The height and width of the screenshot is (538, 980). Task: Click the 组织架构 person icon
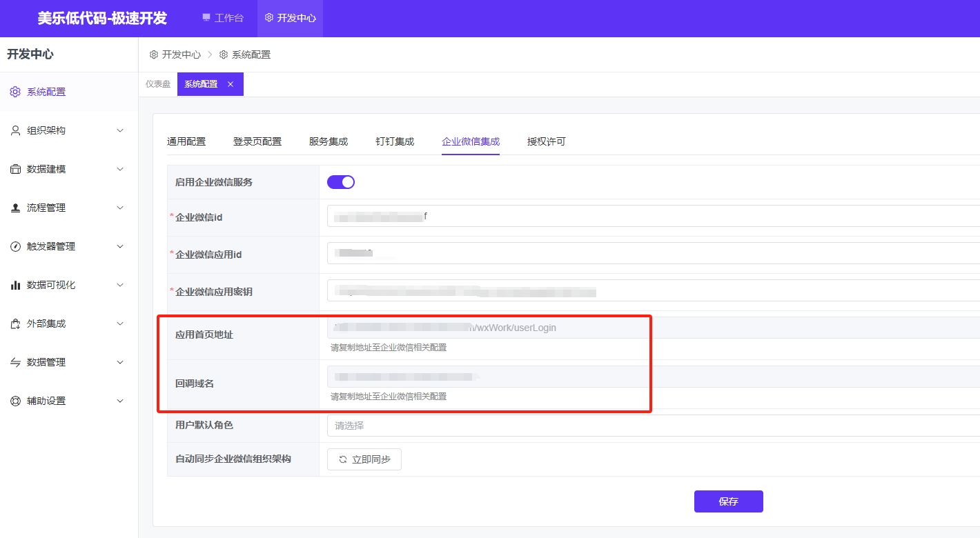click(x=15, y=130)
